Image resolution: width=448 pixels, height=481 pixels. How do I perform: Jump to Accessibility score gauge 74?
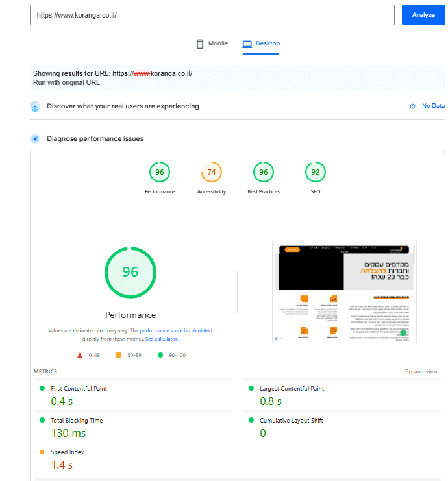(x=212, y=172)
